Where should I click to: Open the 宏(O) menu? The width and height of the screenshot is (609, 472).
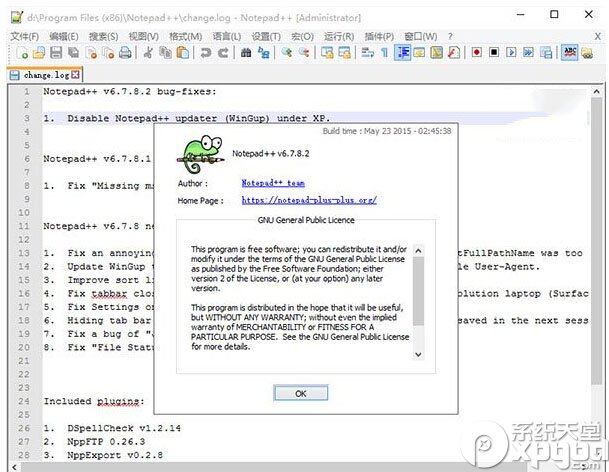point(302,37)
